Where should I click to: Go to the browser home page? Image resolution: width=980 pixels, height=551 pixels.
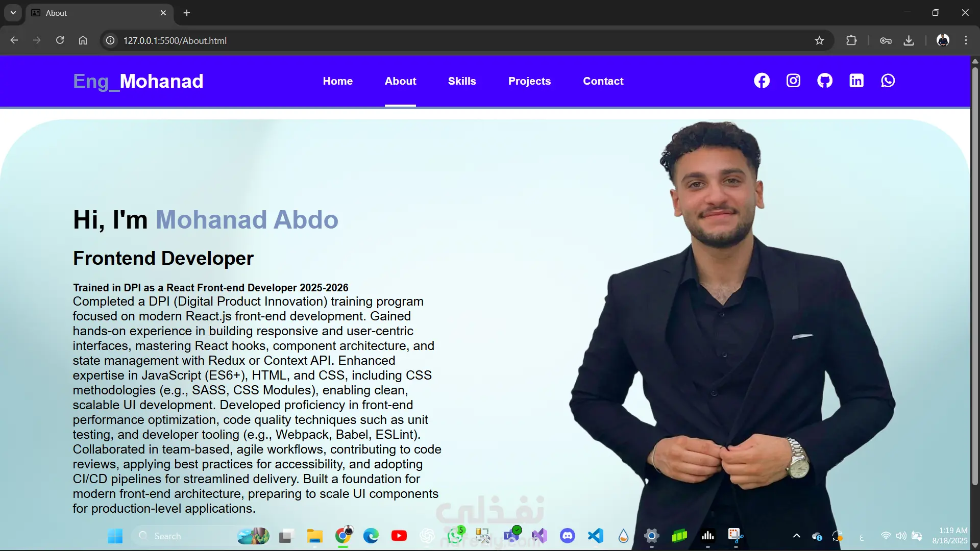tap(83, 41)
